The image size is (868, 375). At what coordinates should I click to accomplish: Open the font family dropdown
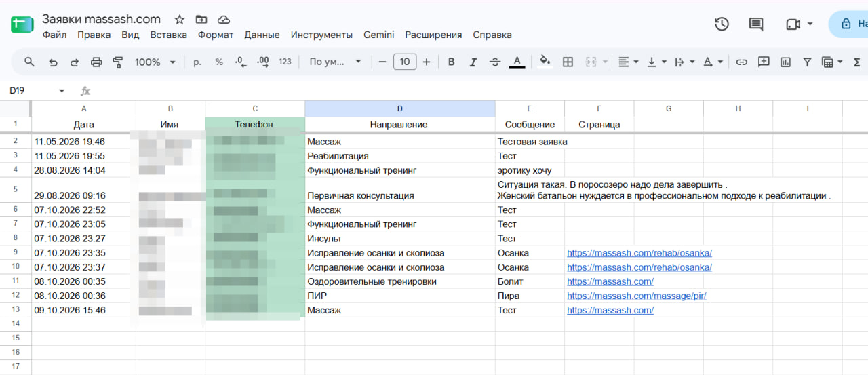pos(335,62)
